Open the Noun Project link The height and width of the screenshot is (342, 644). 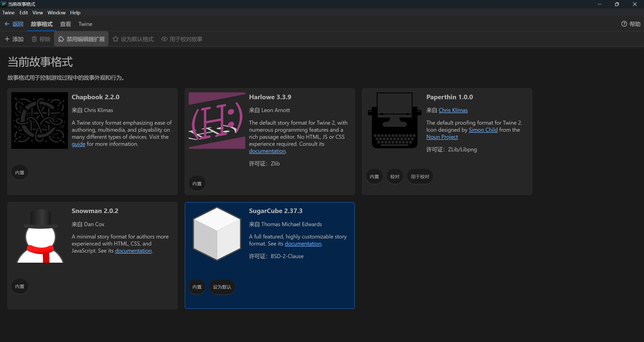click(442, 137)
